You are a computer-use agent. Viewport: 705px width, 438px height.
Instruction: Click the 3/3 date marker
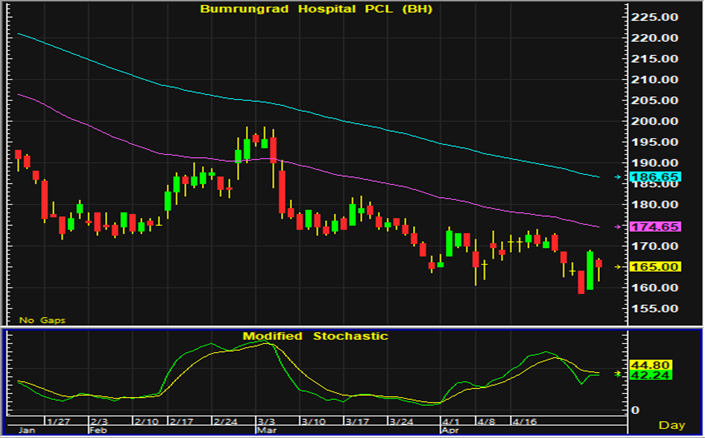(x=267, y=421)
